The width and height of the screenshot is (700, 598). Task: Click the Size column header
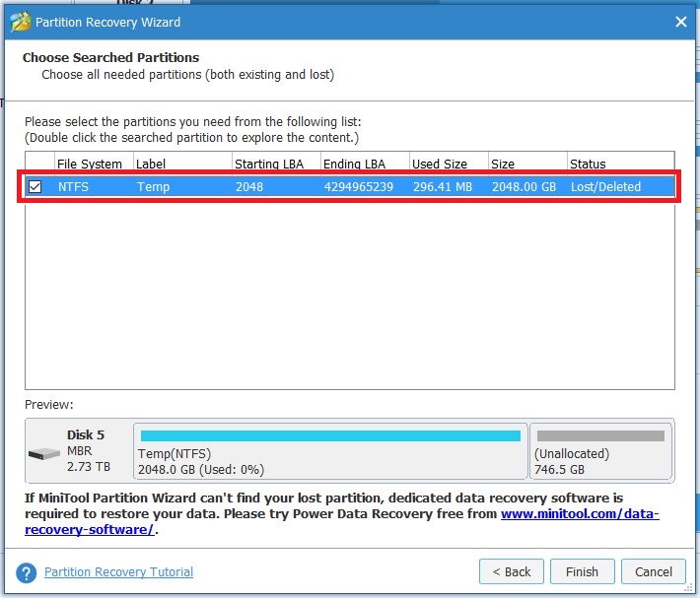click(x=527, y=164)
